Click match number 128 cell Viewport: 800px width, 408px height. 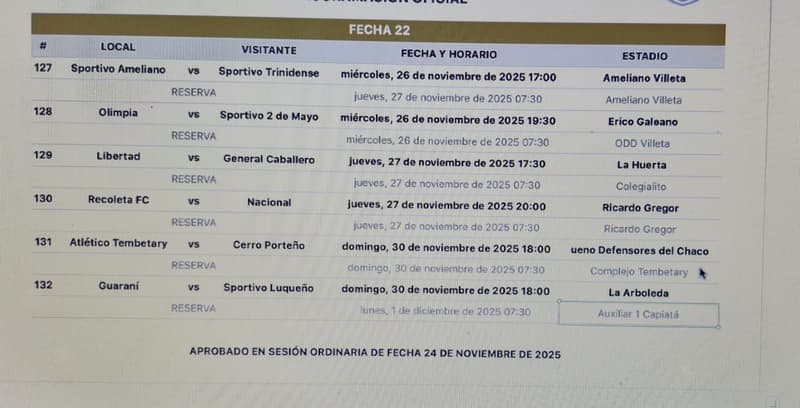point(43,112)
